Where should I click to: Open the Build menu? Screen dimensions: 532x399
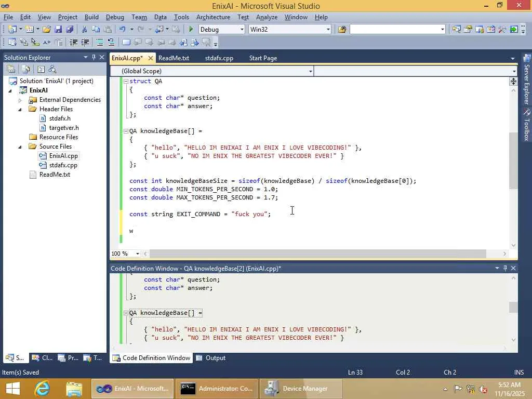point(91,17)
